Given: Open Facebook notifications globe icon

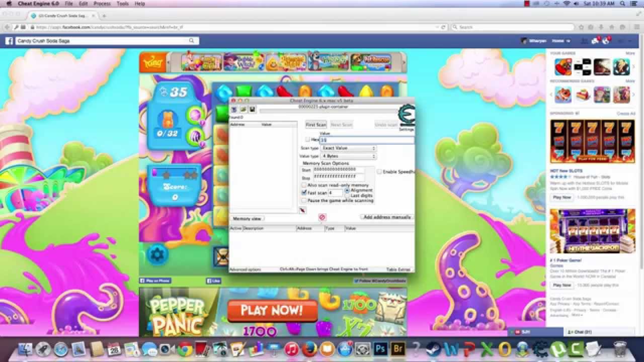Looking at the screenshot, I should point(606,41).
